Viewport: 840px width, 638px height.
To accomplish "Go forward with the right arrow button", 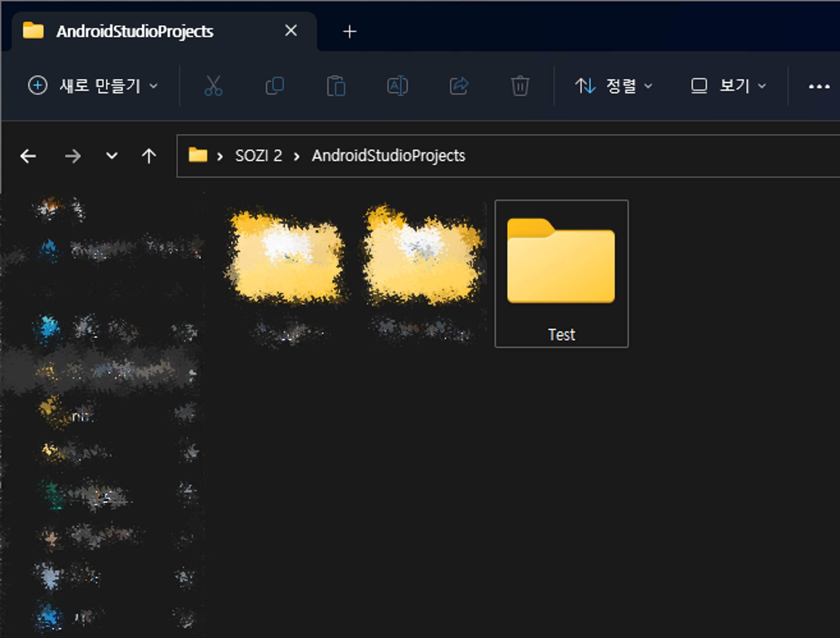I will (x=73, y=156).
